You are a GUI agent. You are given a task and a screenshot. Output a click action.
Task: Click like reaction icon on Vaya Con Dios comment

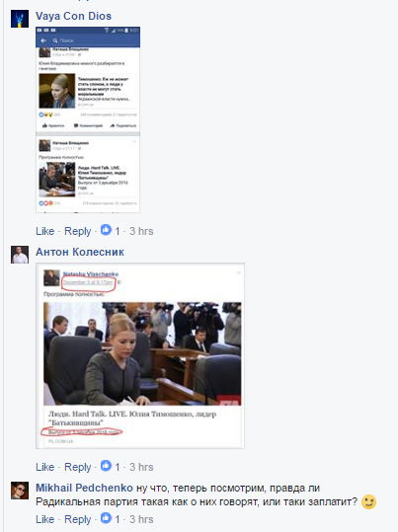(106, 230)
